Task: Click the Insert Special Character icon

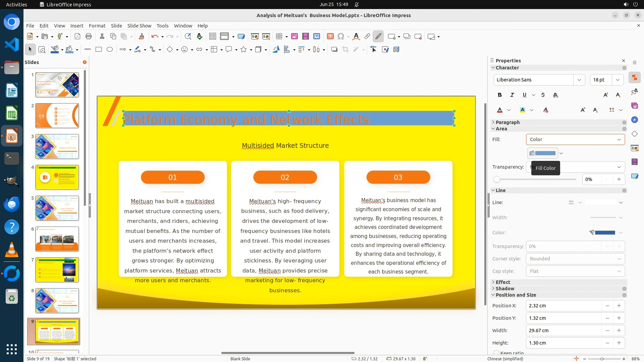Action: (341, 37)
